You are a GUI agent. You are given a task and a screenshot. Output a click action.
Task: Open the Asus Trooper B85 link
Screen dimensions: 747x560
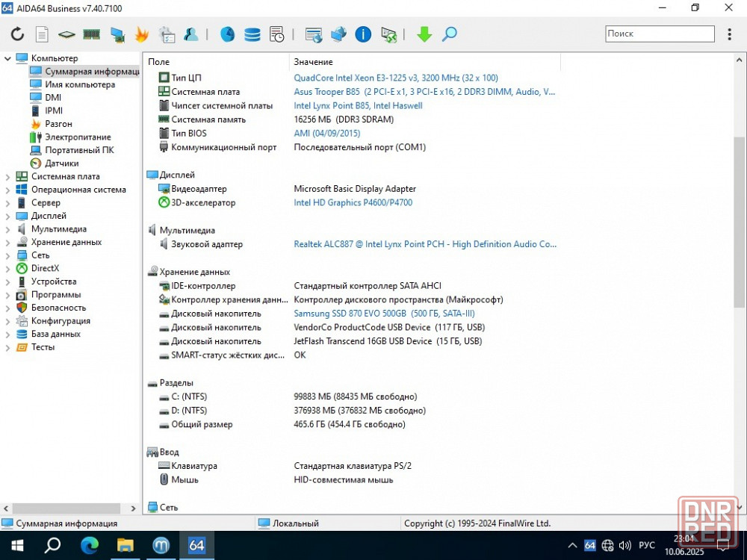point(424,91)
